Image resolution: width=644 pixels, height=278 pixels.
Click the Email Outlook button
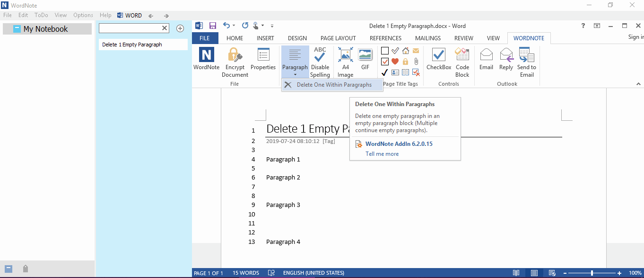(x=486, y=59)
